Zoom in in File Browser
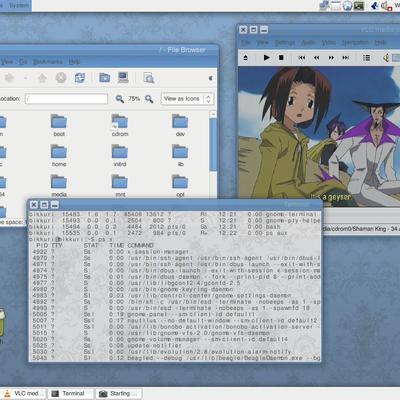The width and height of the screenshot is (400, 400). pos(149,99)
